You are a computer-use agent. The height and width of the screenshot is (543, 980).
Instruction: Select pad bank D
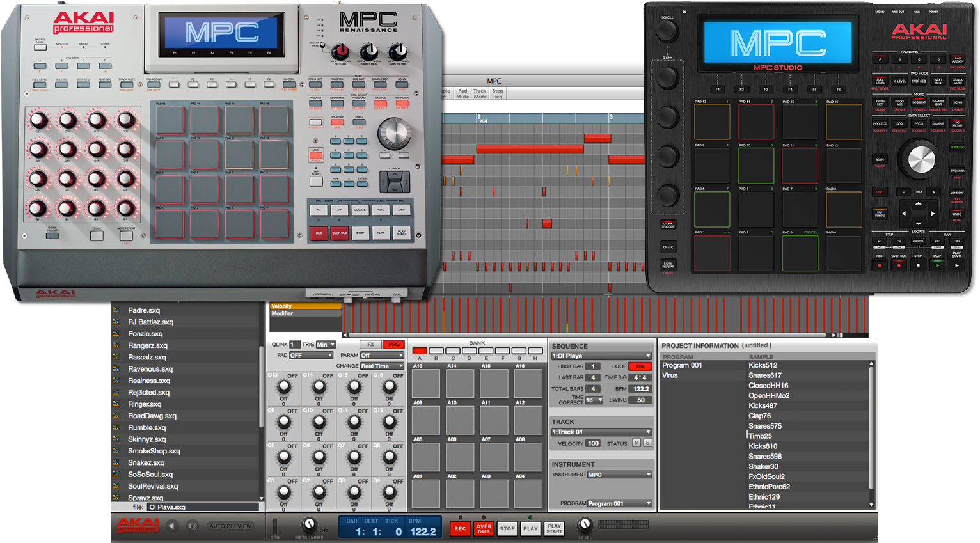(470, 350)
